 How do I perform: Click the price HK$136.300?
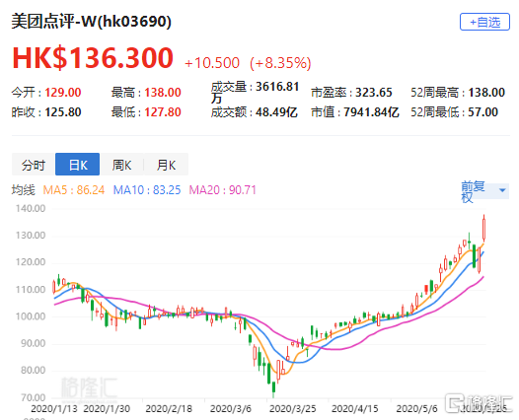pyautogui.click(x=93, y=58)
